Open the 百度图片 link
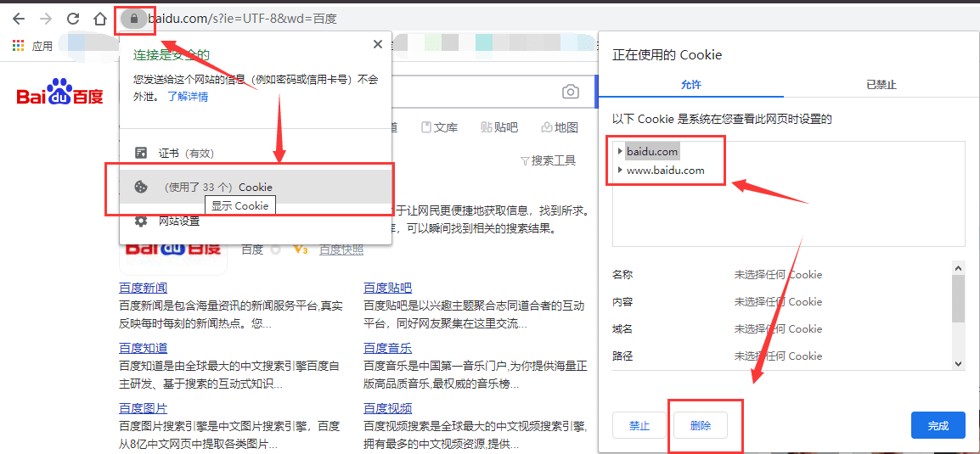 pyautogui.click(x=144, y=408)
